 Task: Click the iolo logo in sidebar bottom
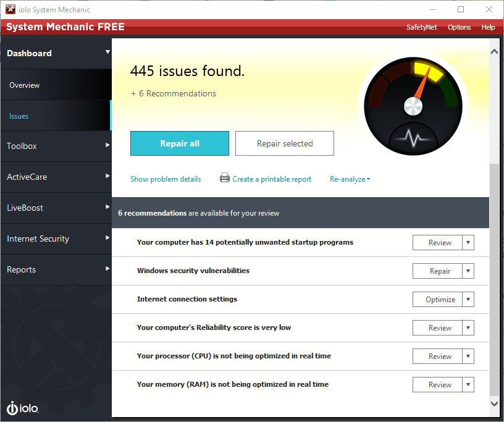pos(22,408)
